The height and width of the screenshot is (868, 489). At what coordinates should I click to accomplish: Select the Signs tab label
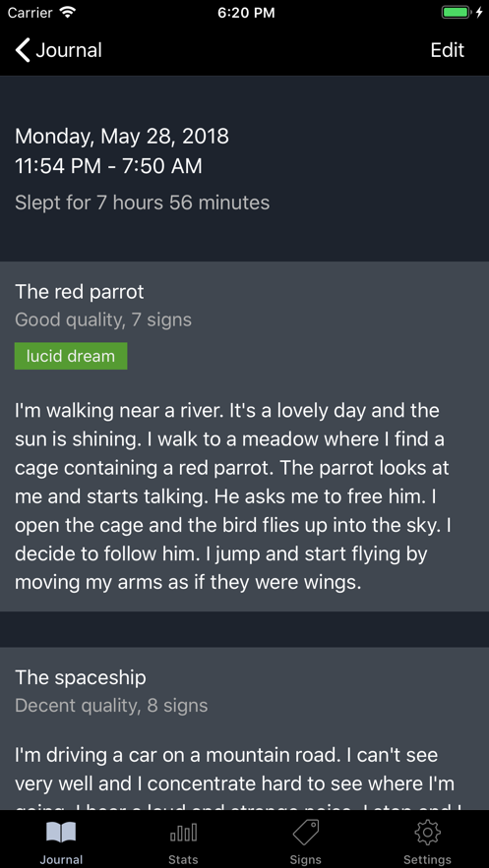coord(306,860)
